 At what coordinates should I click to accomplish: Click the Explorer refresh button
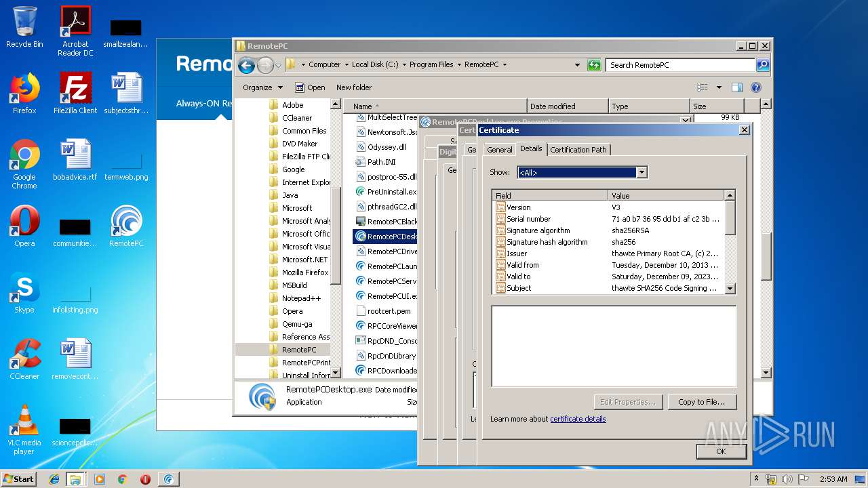pyautogui.click(x=594, y=65)
